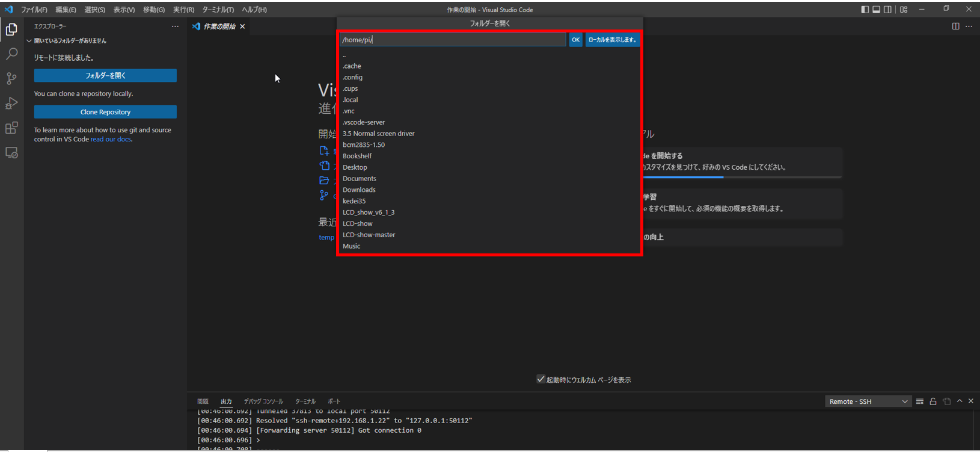Select the 3.5 Normal screen driver entry
The image size is (980, 452).
[489, 134]
